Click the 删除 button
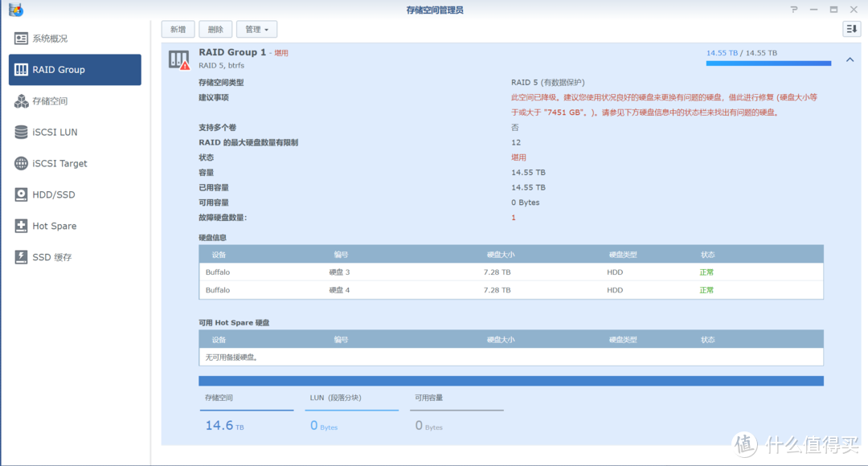The height and width of the screenshot is (466, 868). (215, 30)
